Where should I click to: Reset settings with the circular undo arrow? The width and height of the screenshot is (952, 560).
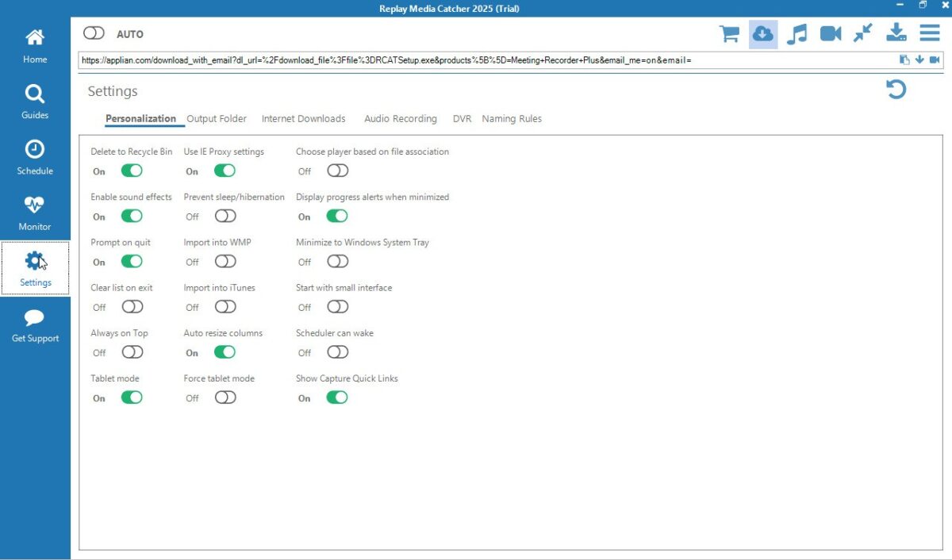(896, 90)
